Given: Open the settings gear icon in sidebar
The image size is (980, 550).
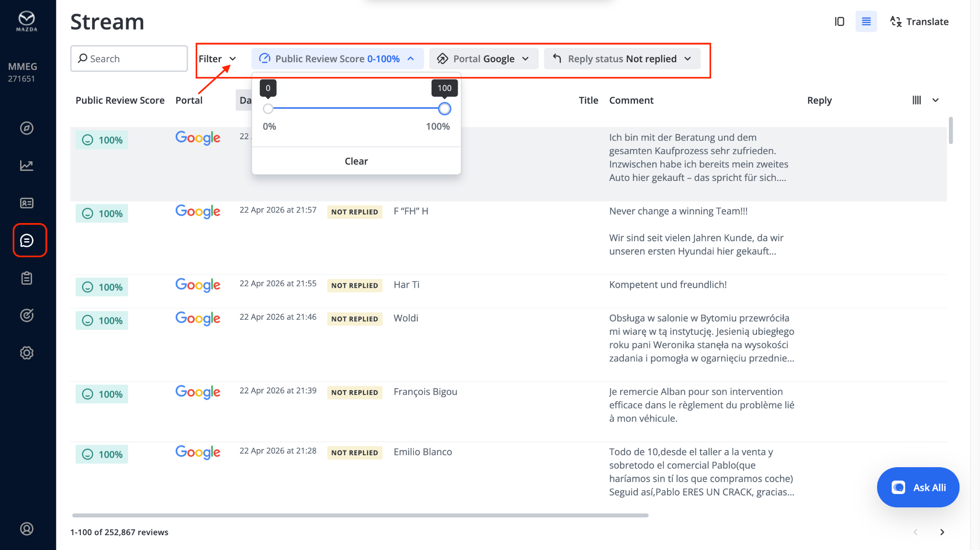Looking at the screenshot, I should tap(27, 353).
